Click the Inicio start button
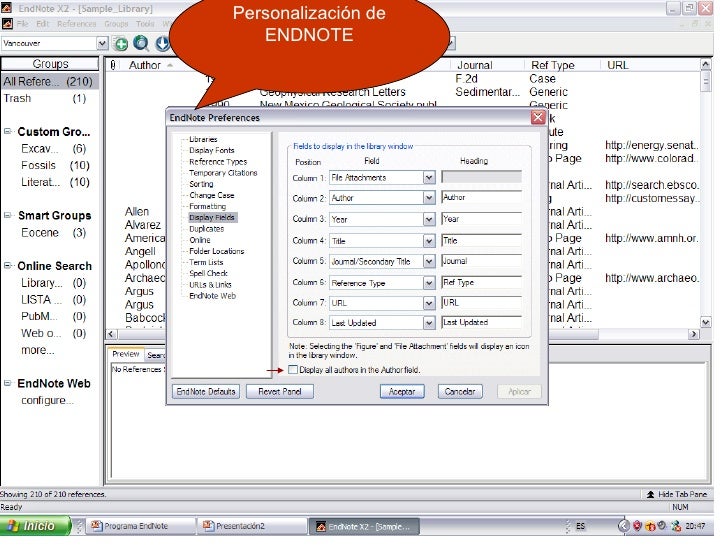Image resolution: width=728 pixels, height=546 pixels. [35, 526]
